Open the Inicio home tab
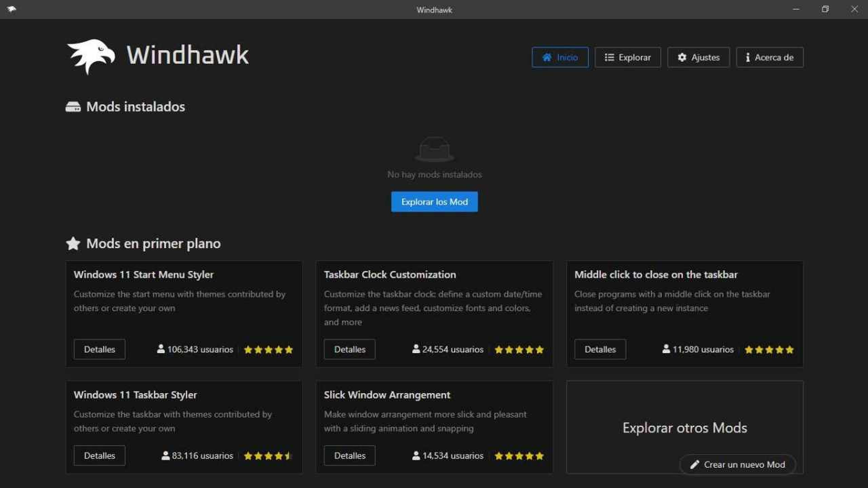This screenshot has width=868, height=488. (560, 57)
